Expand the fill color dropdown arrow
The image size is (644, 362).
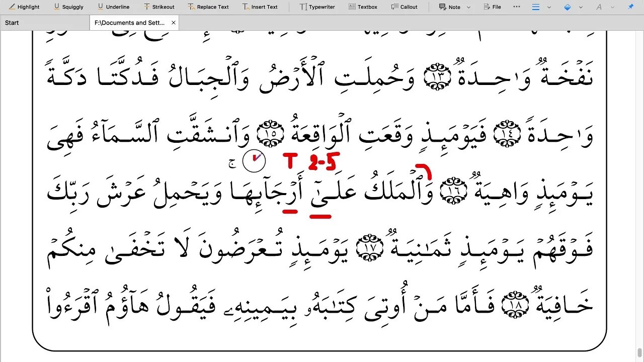581,8
